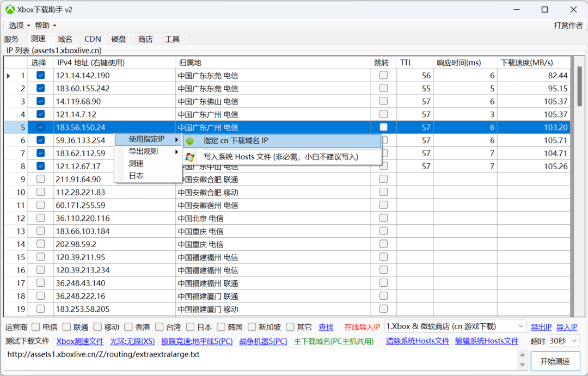Click the 导出IP link
588x376 pixels.
pyautogui.click(x=541, y=327)
